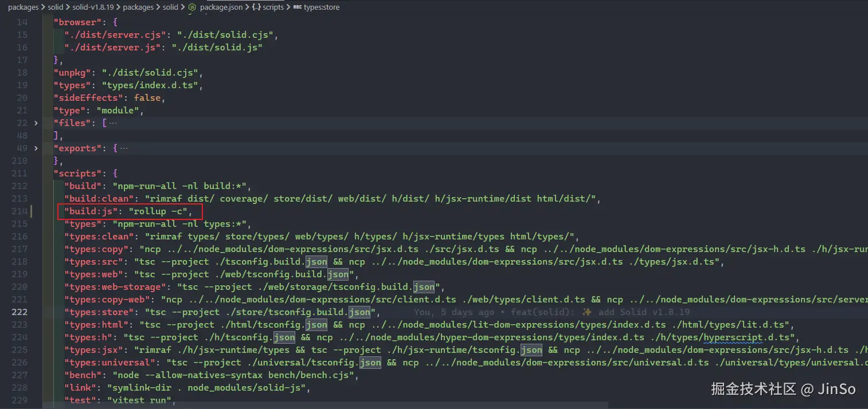
Task: Click the "link" key on line 228
Action: [80, 388]
